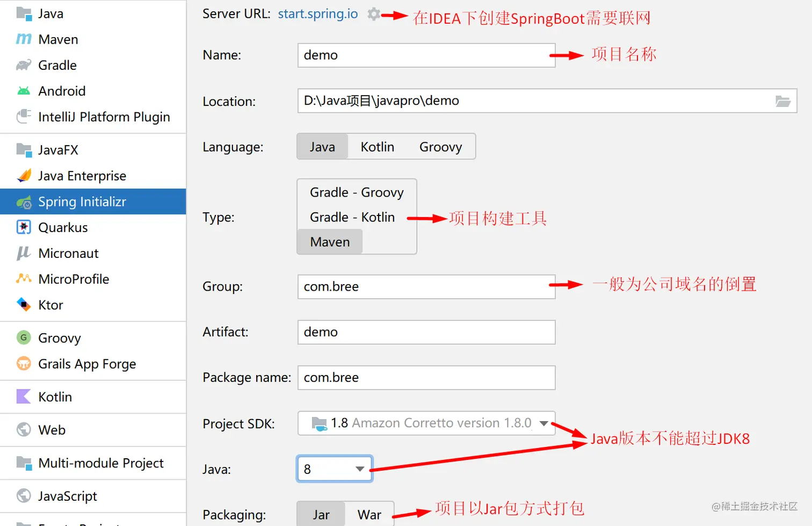Click the JavaScript globe icon

(x=24, y=495)
